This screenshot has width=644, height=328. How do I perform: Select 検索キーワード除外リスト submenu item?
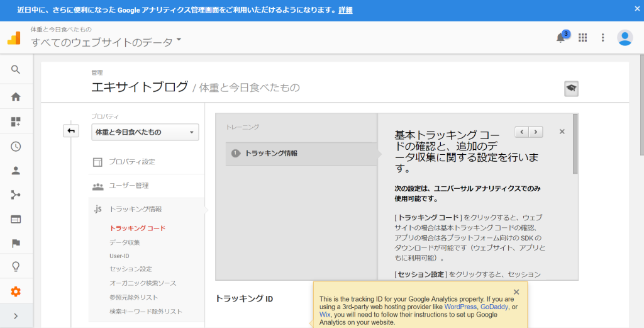146,312
